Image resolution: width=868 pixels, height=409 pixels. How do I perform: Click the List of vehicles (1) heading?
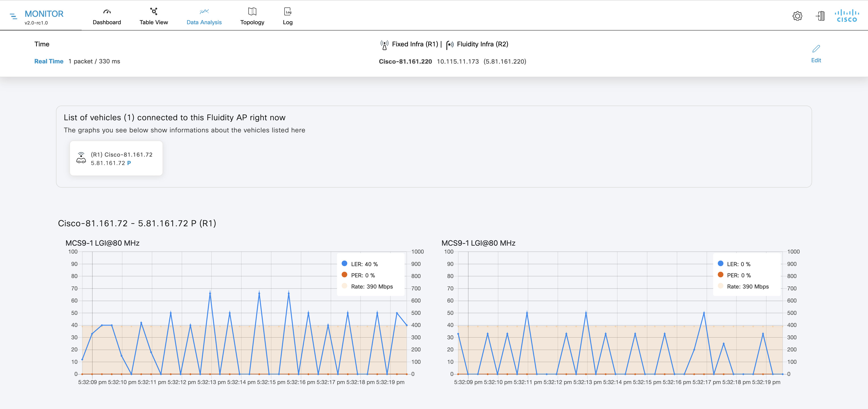click(174, 117)
